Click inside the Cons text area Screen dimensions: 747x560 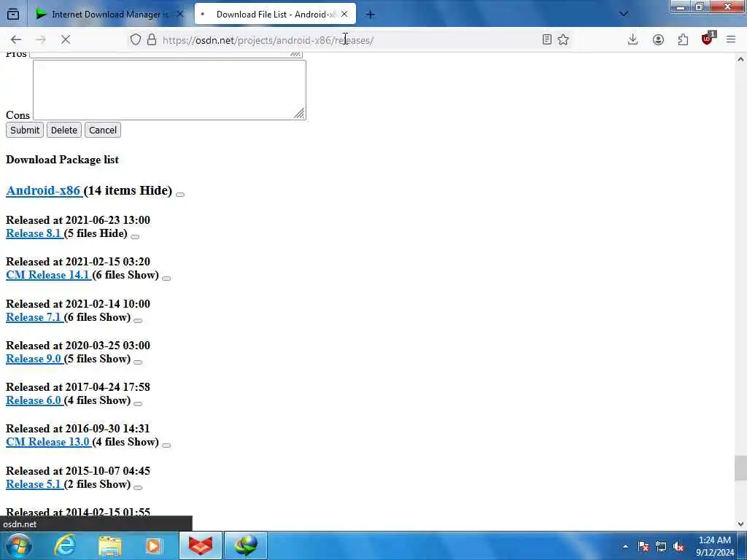coord(169,90)
